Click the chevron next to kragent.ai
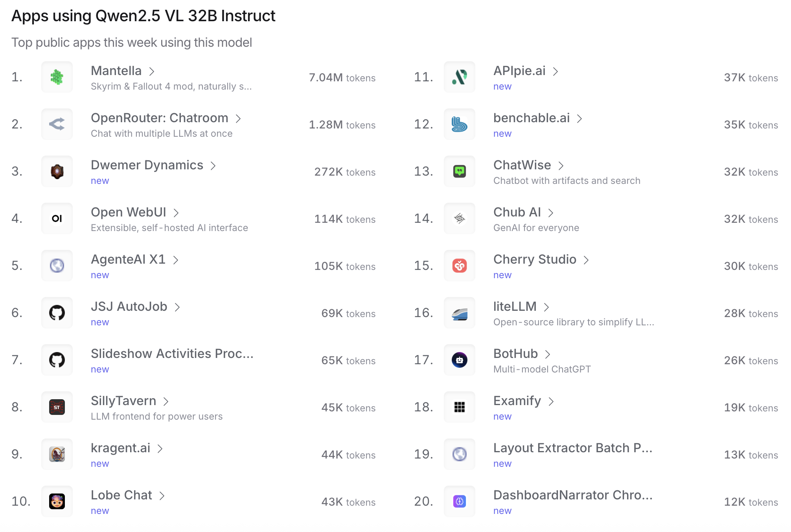Image resolution: width=791 pixels, height=532 pixels. pyautogui.click(x=160, y=449)
